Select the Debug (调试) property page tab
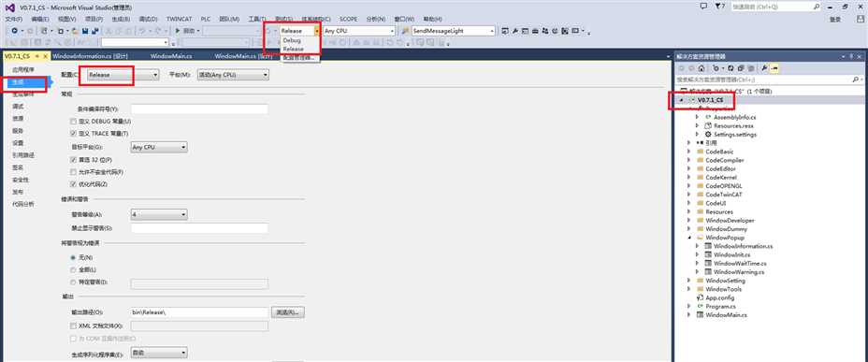The image size is (868, 362). (19, 107)
